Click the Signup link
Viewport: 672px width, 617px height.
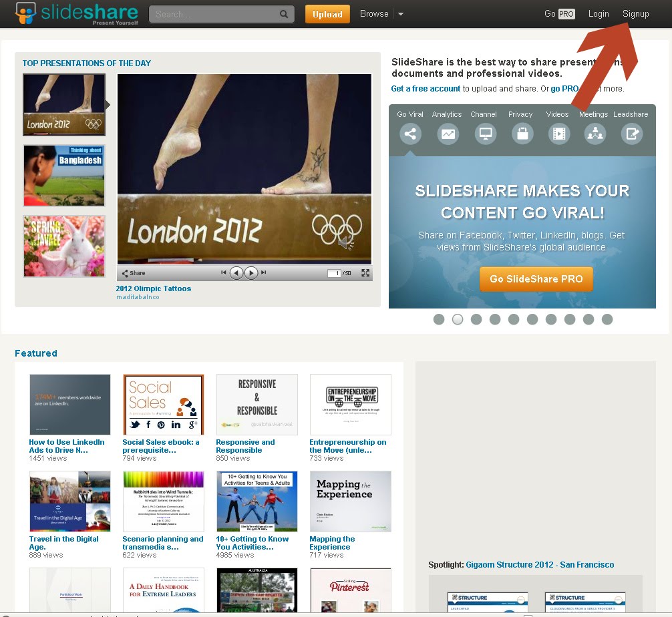(635, 14)
